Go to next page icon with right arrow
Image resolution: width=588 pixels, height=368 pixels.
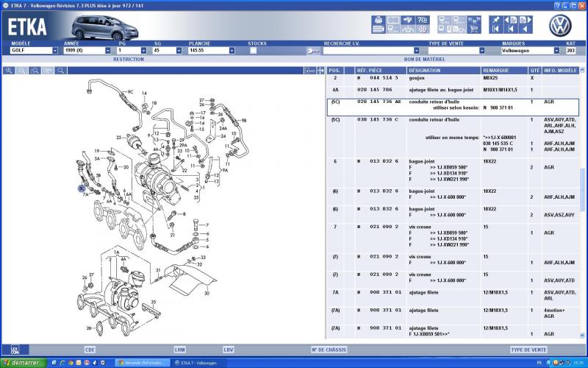(x=526, y=20)
